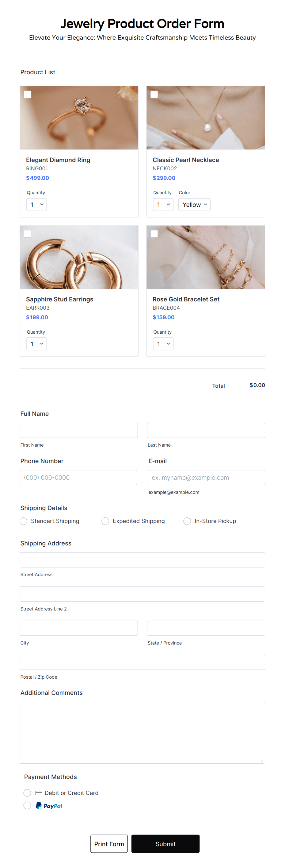285x868 pixels.
Task: Tick the Rose Gold Bracelet Set checkbox
Action: (154, 234)
